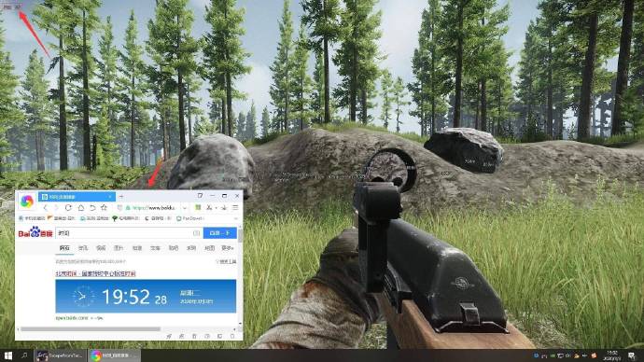Viewport: 644px width, 362px height.
Task: Click the browser back arrow
Action: coord(46,208)
